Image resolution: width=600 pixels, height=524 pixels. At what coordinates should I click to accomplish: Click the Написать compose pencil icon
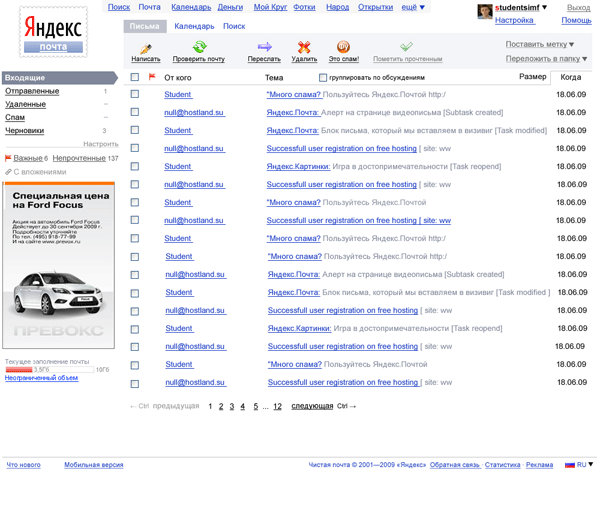146,48
